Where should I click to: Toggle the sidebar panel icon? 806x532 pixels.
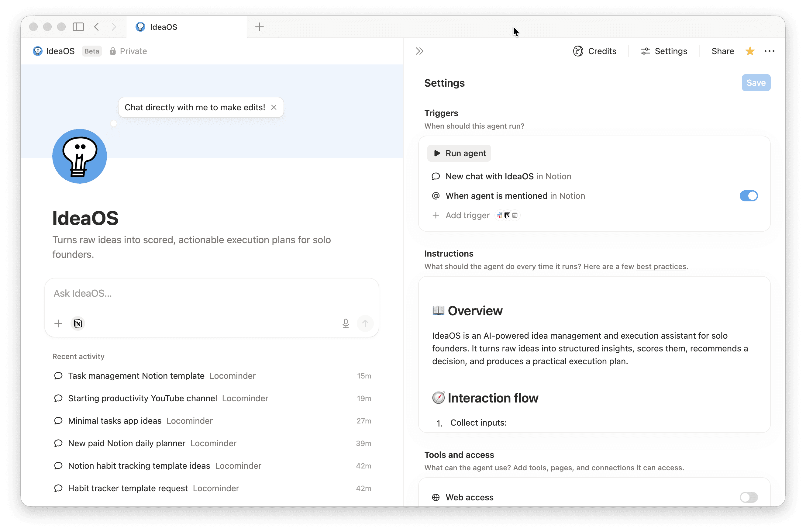78,27
